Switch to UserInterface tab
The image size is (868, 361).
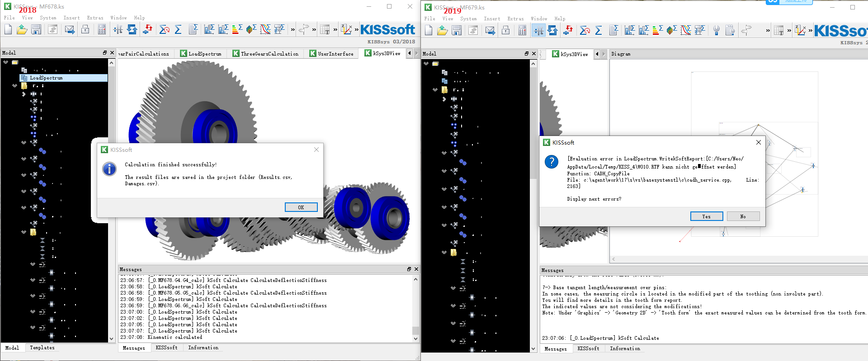331,54
